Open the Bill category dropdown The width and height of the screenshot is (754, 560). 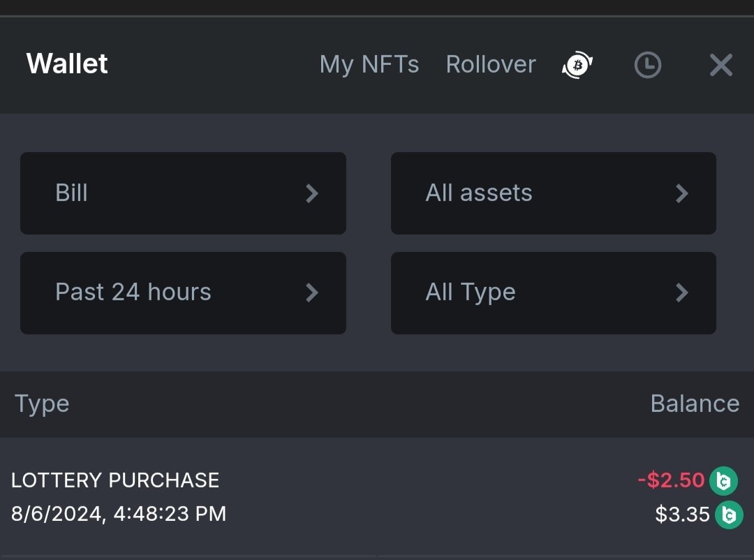click(183, 193)
